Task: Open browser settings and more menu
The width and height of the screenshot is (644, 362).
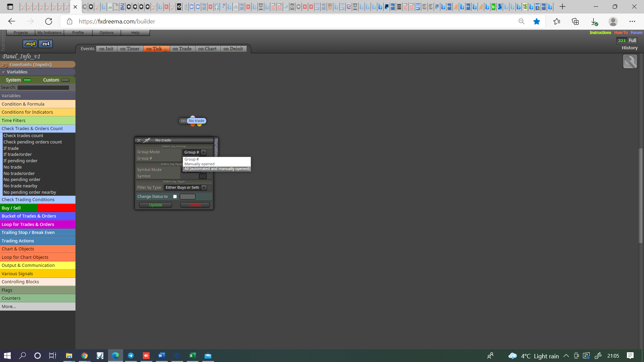Action: (x=632, y=21)
